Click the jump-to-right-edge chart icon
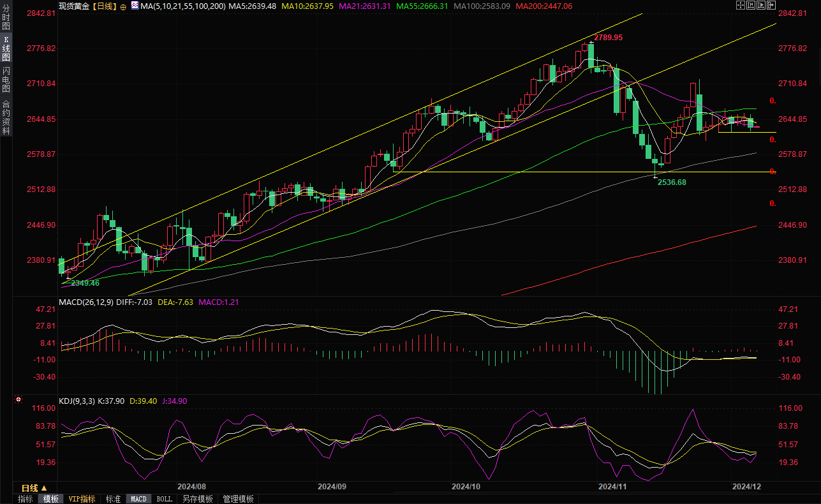 771,5
